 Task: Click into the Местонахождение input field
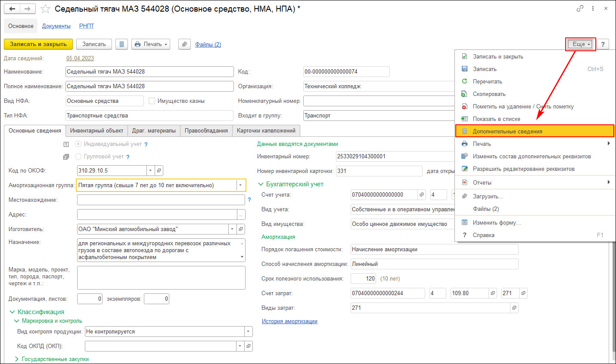pos(161,200)
